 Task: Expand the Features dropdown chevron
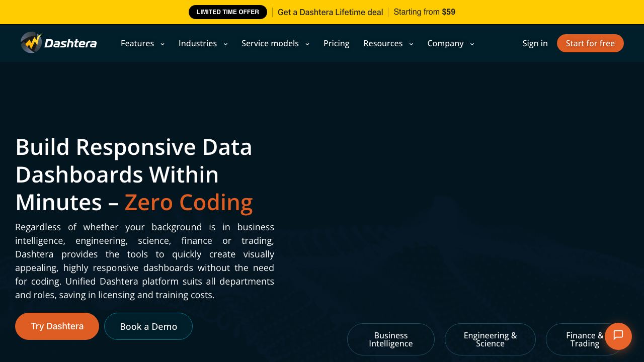[x=163, y=44]
